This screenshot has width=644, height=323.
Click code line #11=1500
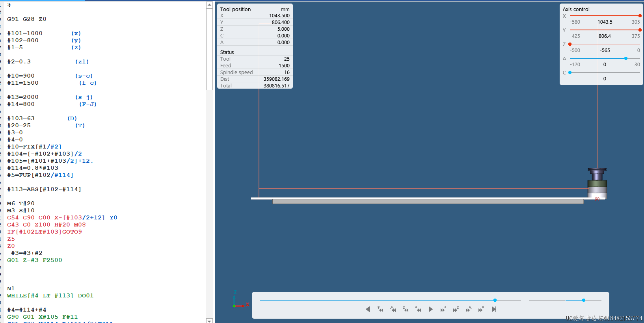(23, 83)
